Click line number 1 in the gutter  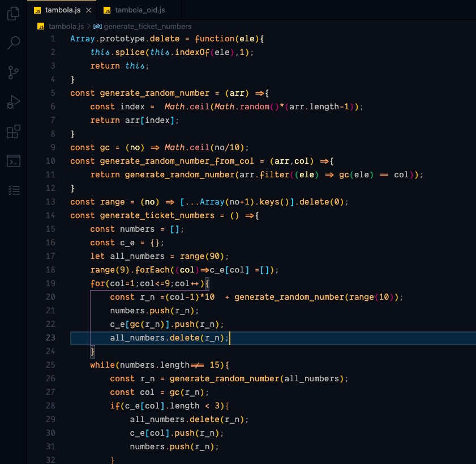(53, 39)
